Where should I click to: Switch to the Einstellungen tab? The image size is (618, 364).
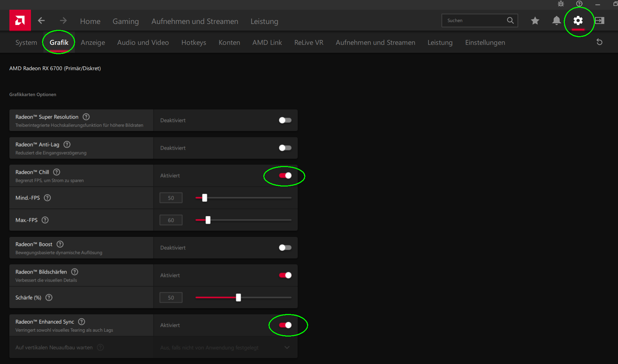pos(485,42)
